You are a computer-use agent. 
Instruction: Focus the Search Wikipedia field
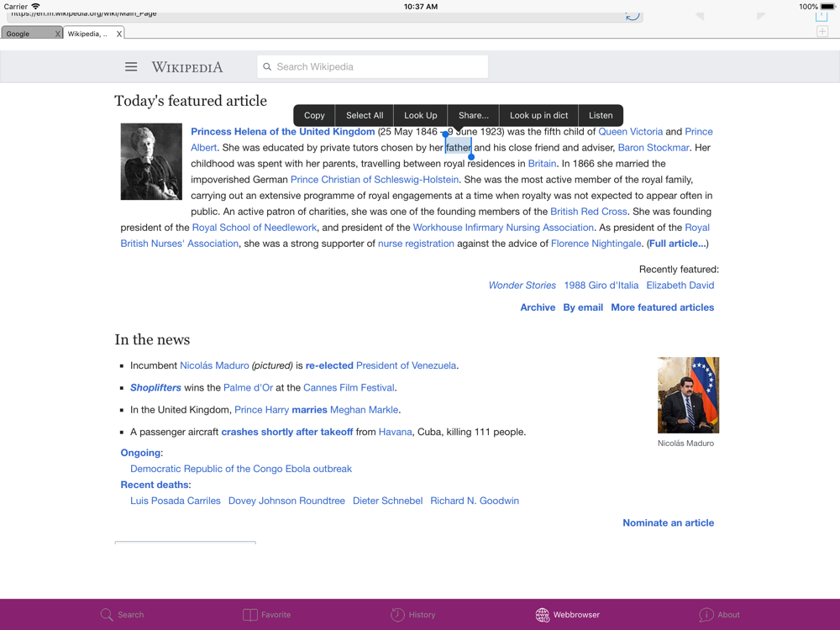372,67
